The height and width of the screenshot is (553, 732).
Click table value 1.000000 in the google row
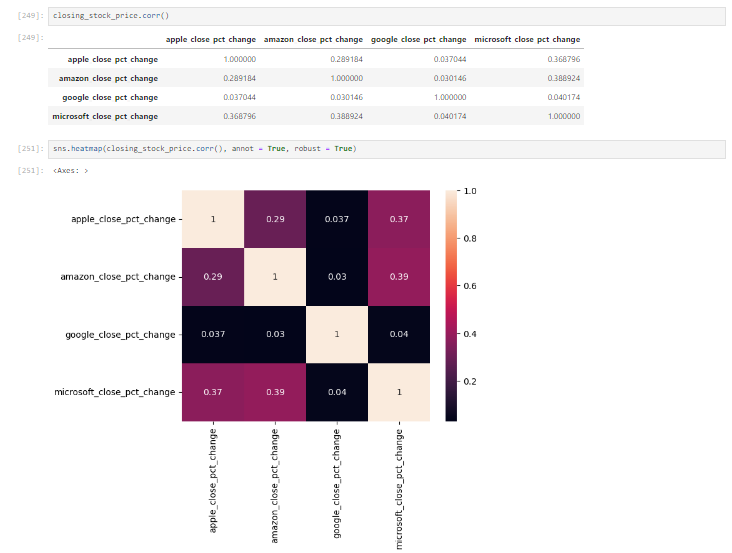pyautogui.click(x=450, y=98)
